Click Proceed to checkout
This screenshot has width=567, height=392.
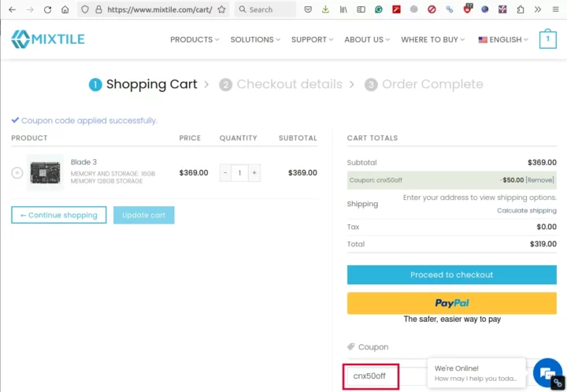click(451, 275)
